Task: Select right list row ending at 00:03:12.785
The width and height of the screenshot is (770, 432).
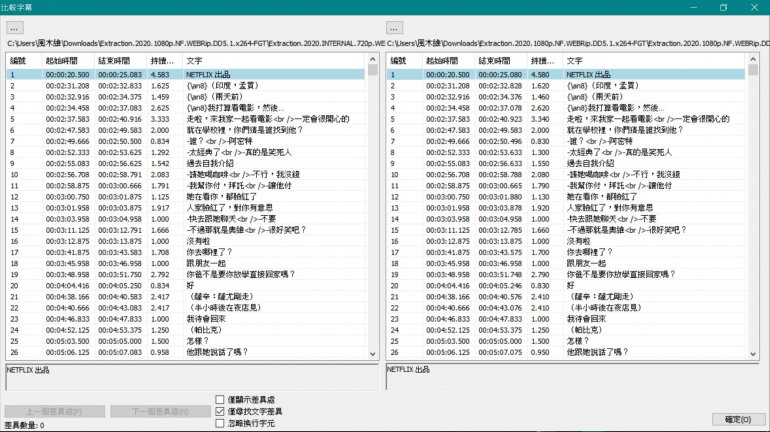Action: pos(566,230)
